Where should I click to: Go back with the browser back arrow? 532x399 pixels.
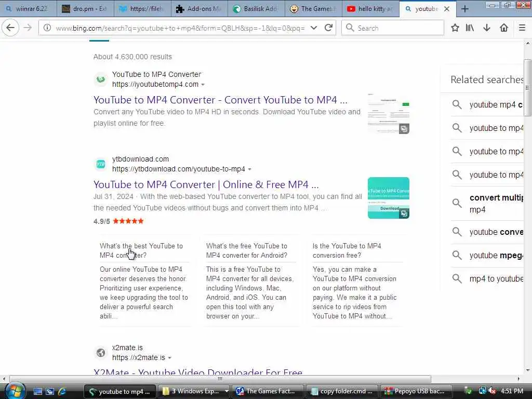coord(10,28)
